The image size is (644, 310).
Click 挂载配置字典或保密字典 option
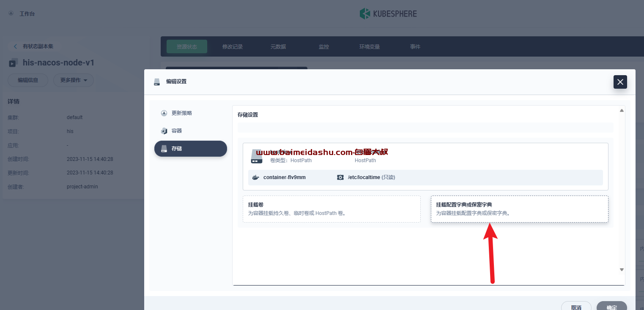(x=520, y=209)
